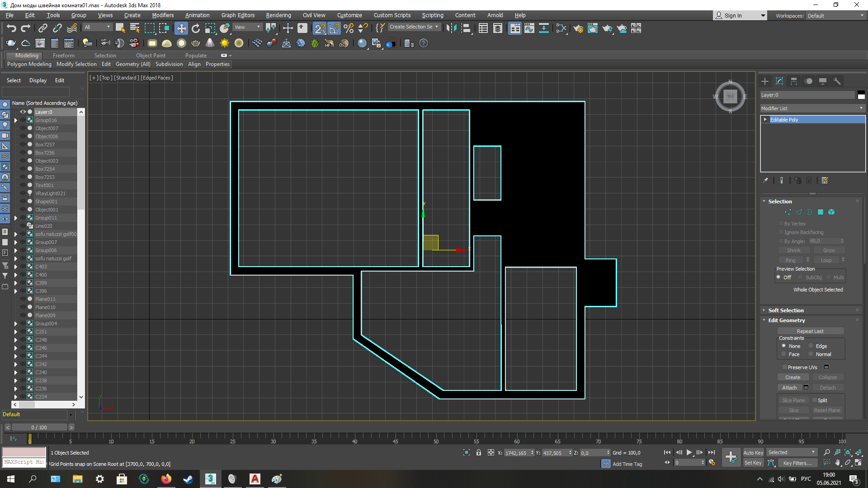
Task: Expand Group016 tree node
Action: click(15, 120)
